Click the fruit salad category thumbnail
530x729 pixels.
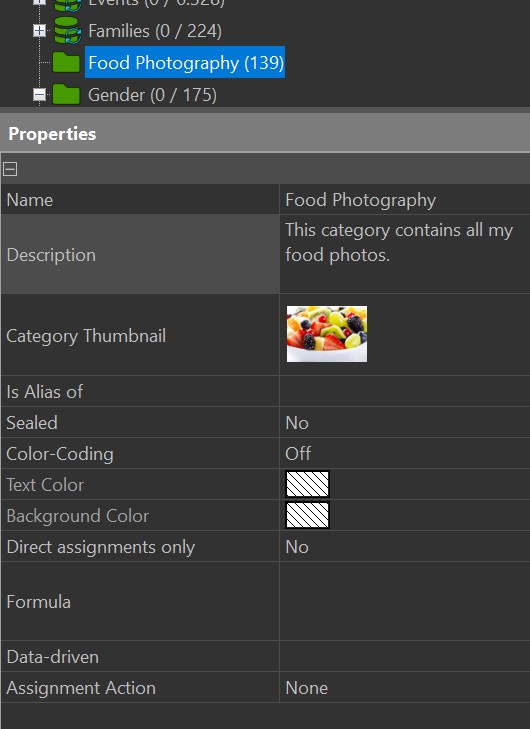coord(327,334)
